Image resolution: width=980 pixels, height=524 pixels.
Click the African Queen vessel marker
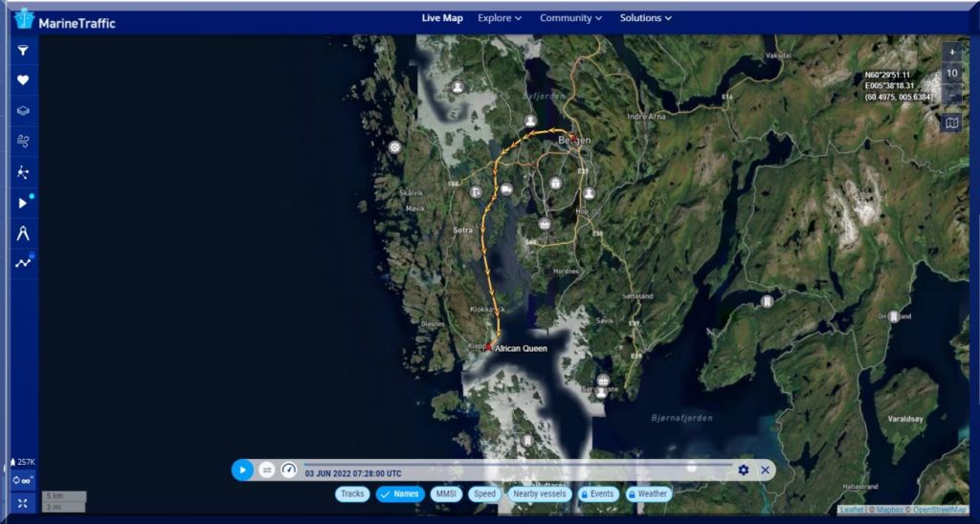pos(488,348)
